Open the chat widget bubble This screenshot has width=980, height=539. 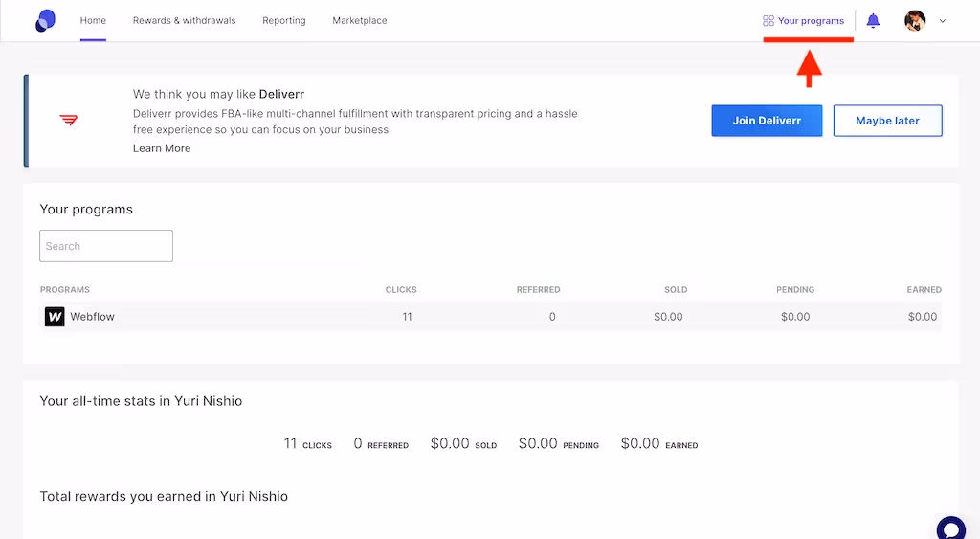[x=951, y=531]
